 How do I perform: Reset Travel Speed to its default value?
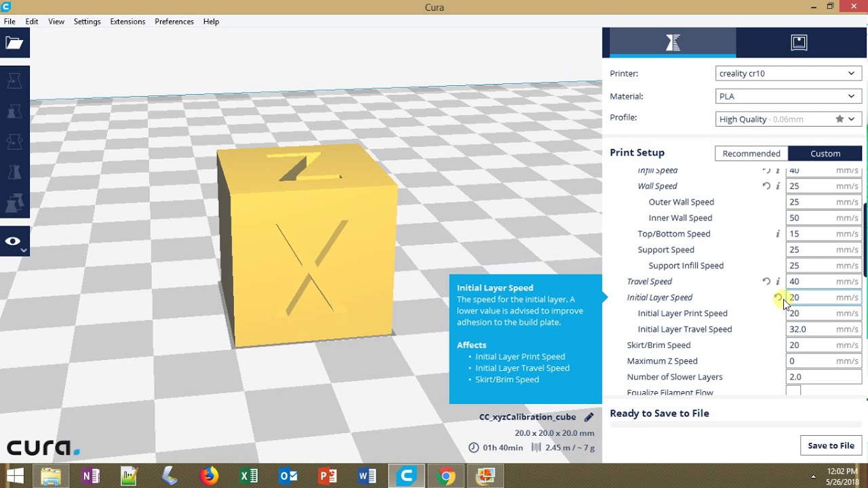coord(766,282)
